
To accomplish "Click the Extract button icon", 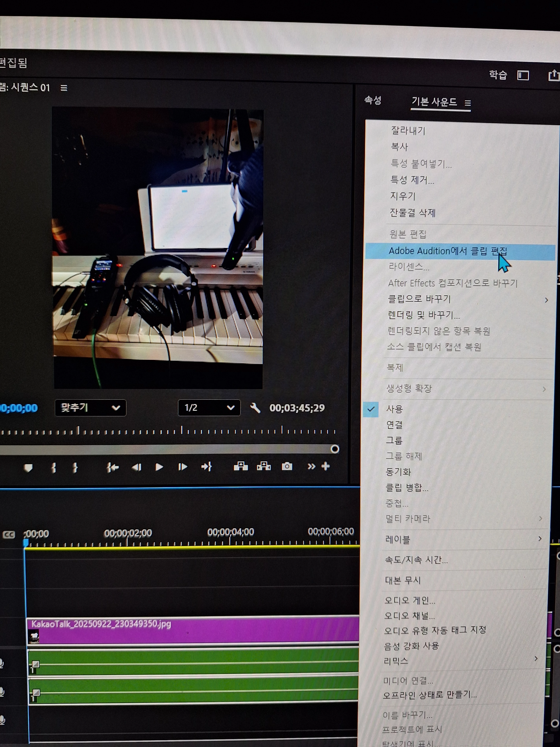I will 264,466.
